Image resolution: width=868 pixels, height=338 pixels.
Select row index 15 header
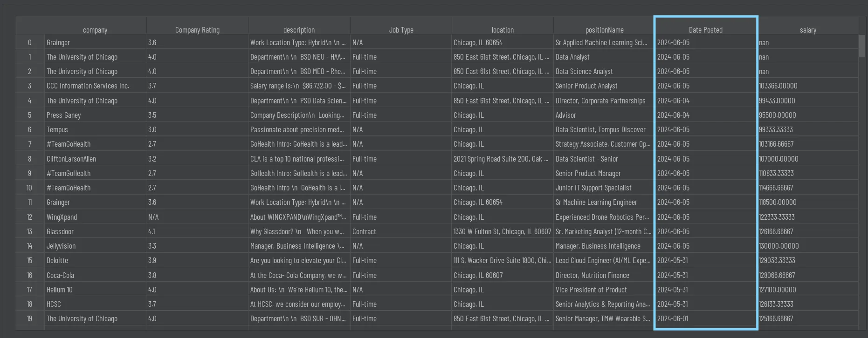[29, 261]
